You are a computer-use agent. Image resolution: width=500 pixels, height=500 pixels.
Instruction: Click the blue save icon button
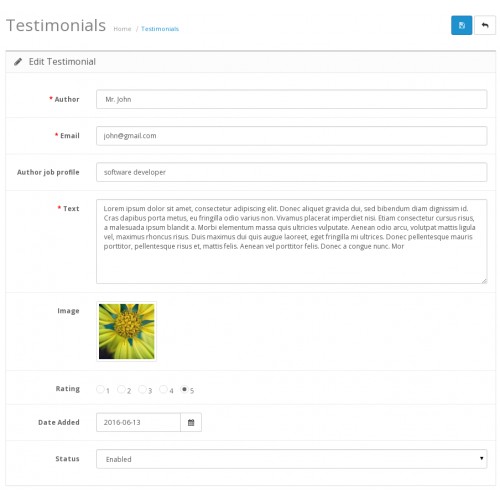coord(461,25)
